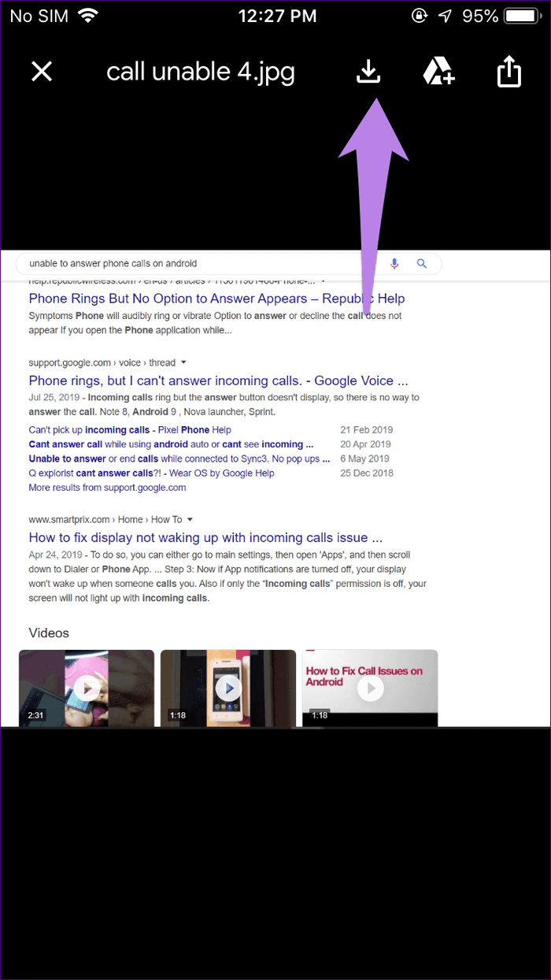The width and height of the screenshot is (551, 980).
Task: Tap the download icon in the top bar
Action: coord(368,71)
